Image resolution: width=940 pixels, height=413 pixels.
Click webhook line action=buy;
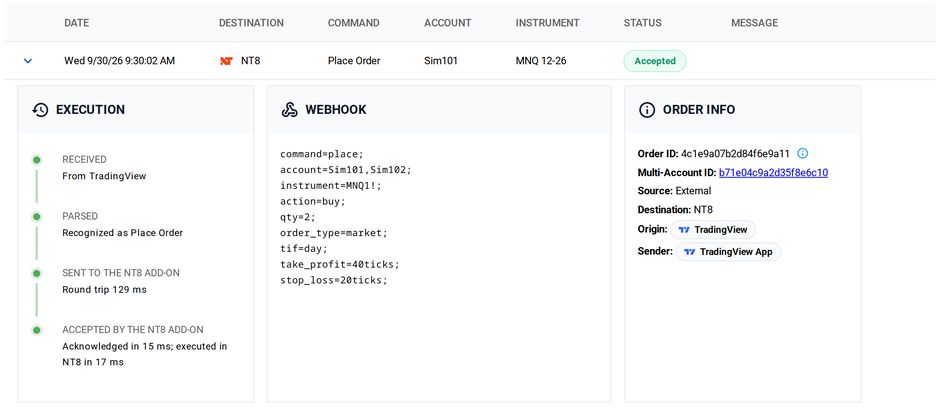[313, 202]
